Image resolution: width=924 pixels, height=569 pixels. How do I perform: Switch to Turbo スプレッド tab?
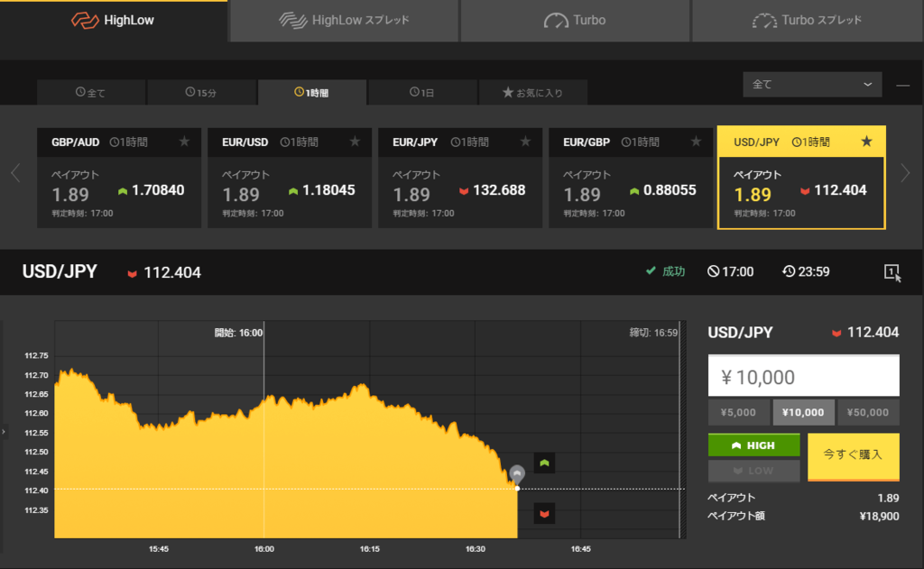[808, 21]
